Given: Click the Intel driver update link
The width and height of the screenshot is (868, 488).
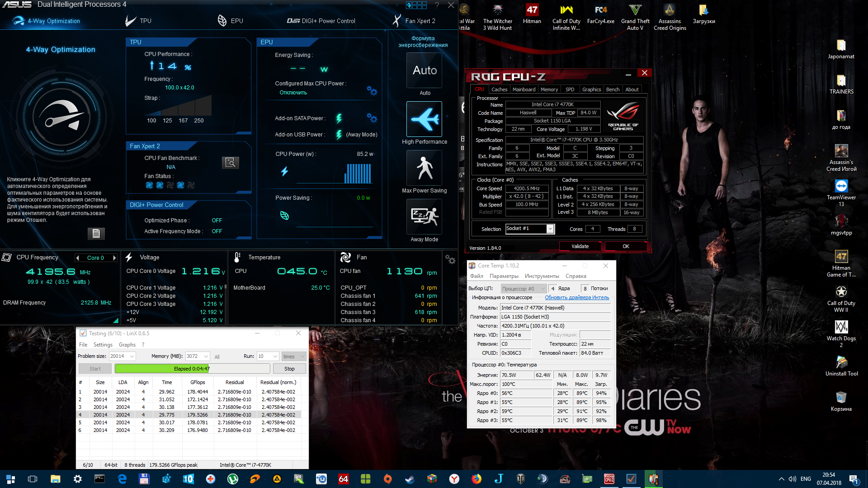Looking at the screenshot, I should tap(576, 297).
